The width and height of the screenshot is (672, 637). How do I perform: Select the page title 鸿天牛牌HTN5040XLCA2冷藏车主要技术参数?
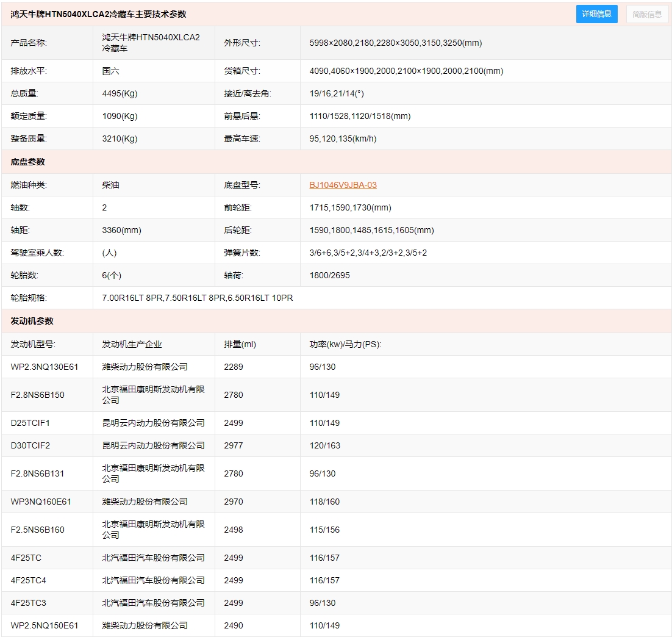point(98,14)
